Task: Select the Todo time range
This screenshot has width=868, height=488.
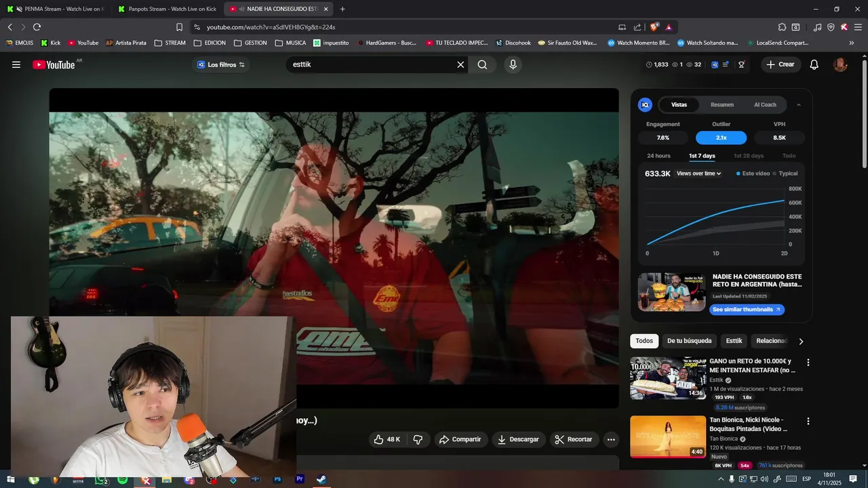Action: [789, 156]
